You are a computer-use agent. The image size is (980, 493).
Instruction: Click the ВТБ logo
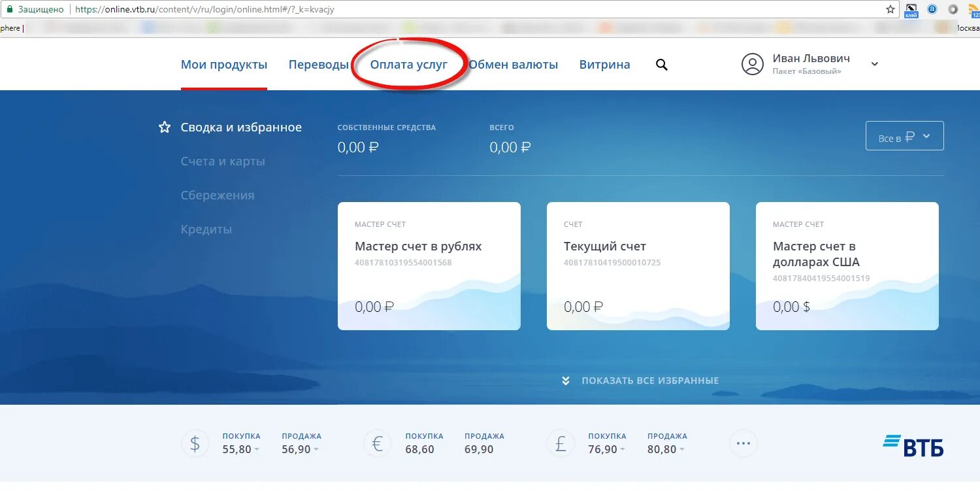point(913,445)
